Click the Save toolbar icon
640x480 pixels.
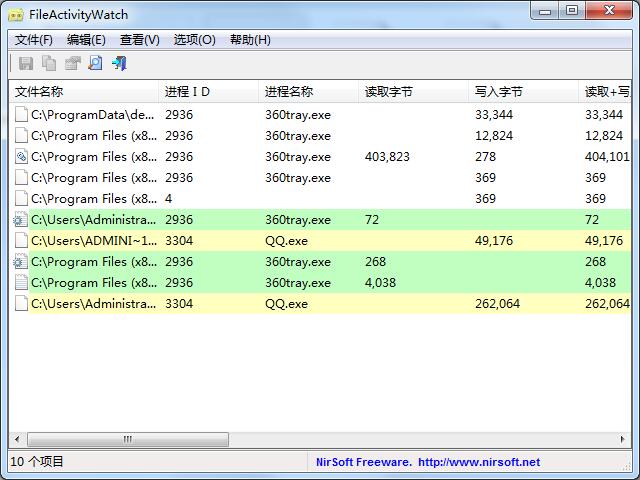tap(26, 64)
